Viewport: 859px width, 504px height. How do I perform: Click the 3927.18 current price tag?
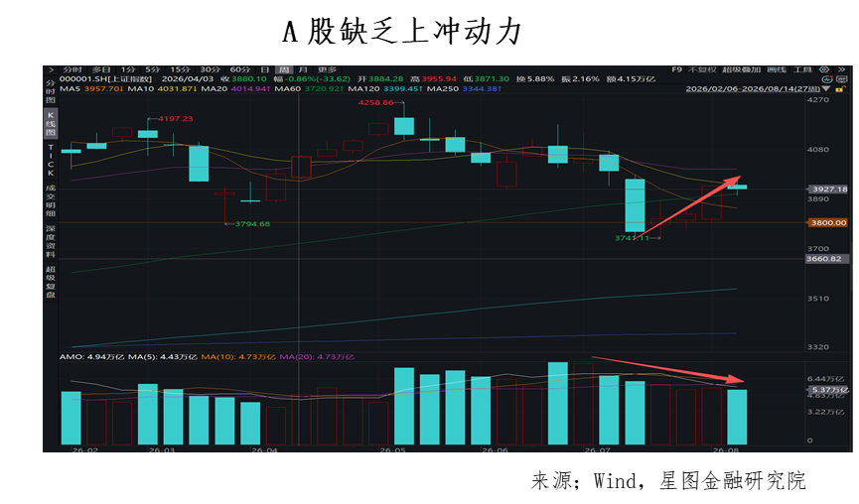tap(828, 189)
